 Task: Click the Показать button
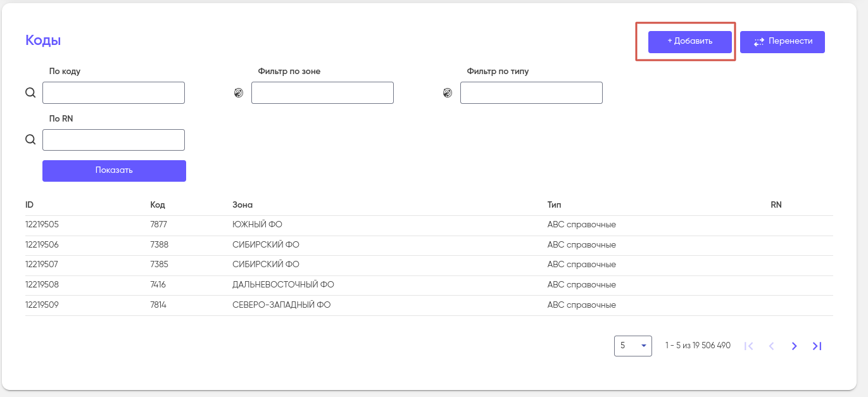(114, 171)
